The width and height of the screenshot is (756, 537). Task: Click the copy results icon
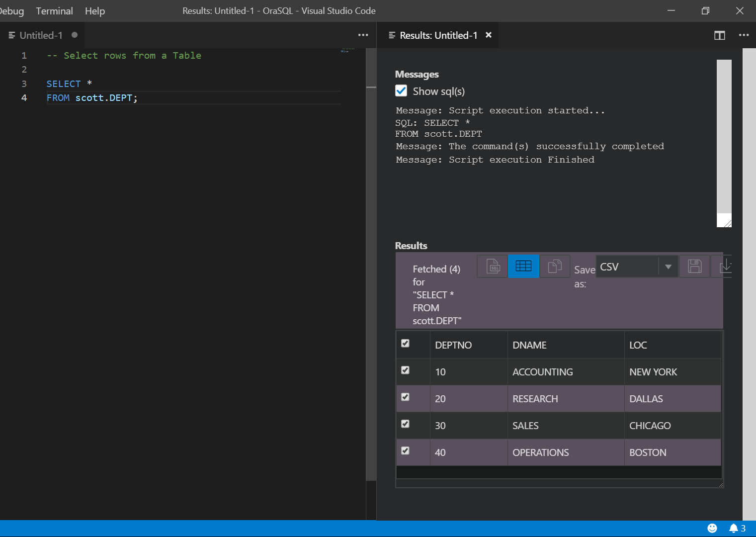pyautogui.click(x=555, y=266)
